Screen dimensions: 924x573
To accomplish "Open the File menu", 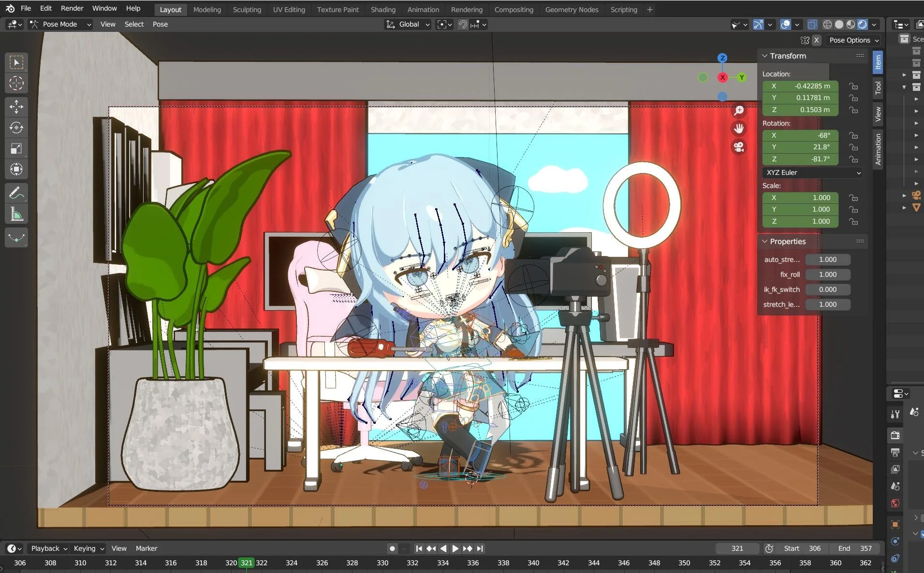I will (26, 8).
